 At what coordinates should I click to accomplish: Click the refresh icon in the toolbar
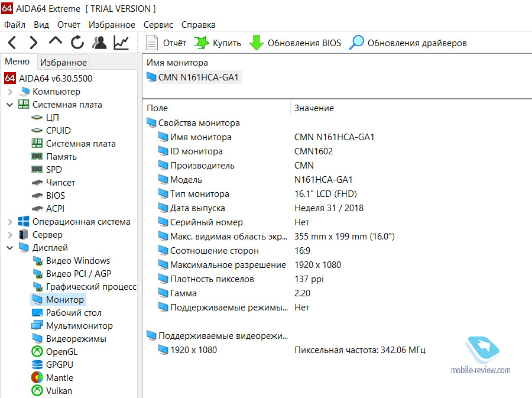coord(77,43)
